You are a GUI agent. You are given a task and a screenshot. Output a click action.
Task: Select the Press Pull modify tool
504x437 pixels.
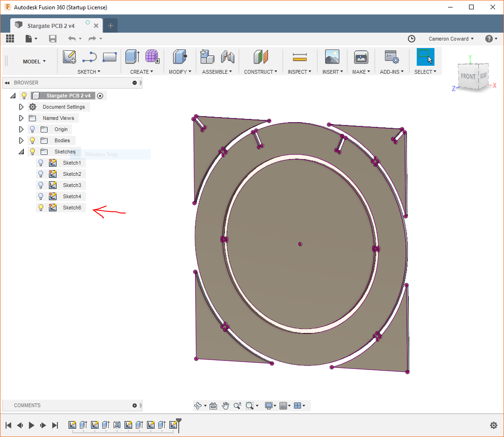(180, 56)
